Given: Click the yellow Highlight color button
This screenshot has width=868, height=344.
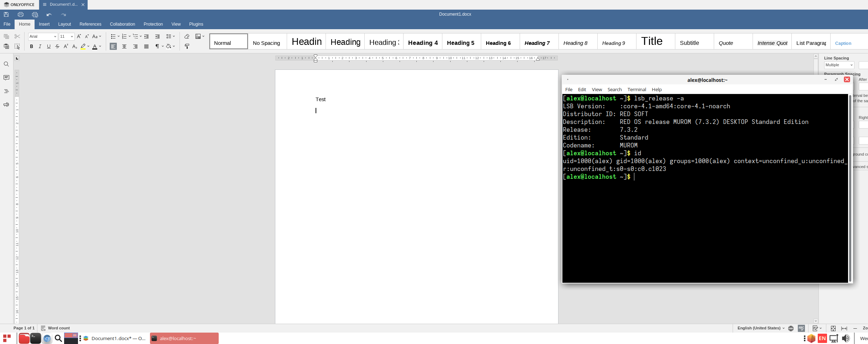Looking at the screenshot, I should click(x=83, y=46).
